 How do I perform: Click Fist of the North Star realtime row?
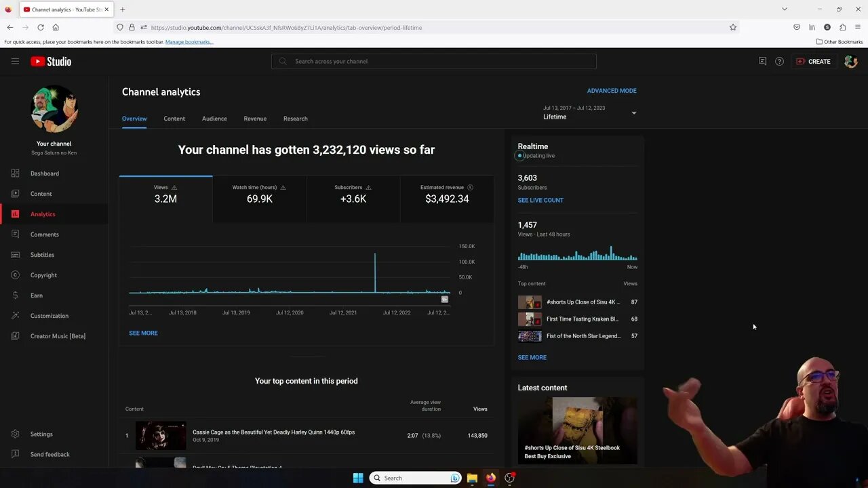(x=577, y=336)
